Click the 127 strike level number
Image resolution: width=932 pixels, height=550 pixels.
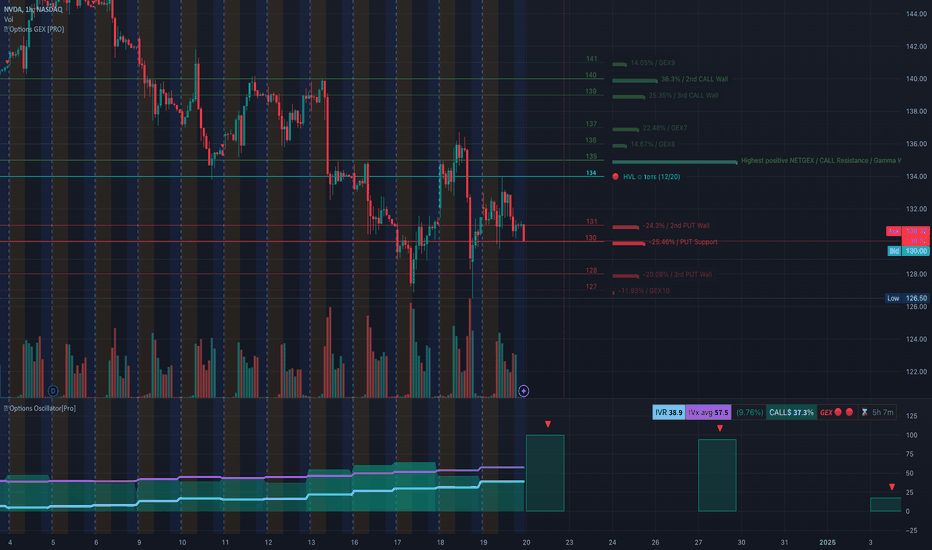click(591, 287)
